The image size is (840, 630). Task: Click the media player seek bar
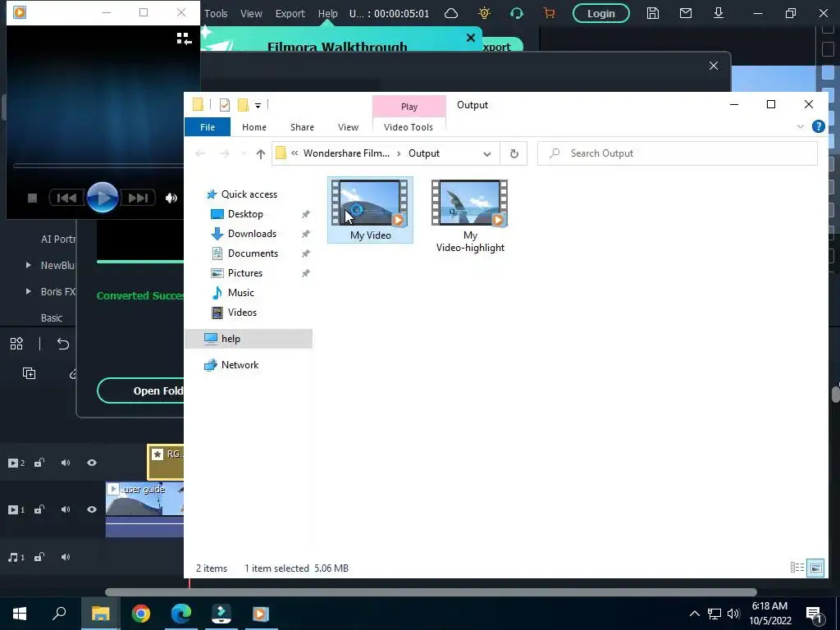click(x=99, y=166)
